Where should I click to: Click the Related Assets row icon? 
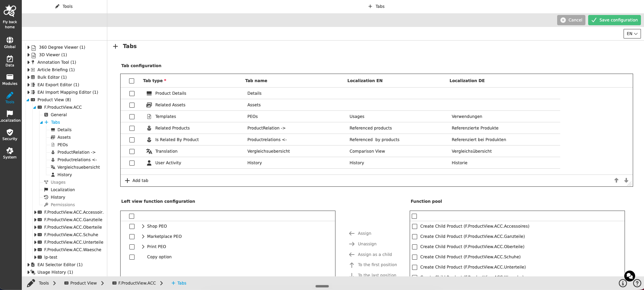[149, 105]
